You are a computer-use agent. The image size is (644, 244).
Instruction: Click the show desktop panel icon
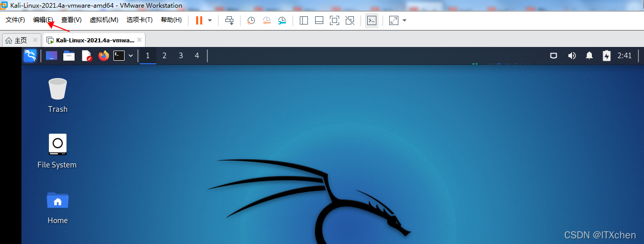[52, 56]
